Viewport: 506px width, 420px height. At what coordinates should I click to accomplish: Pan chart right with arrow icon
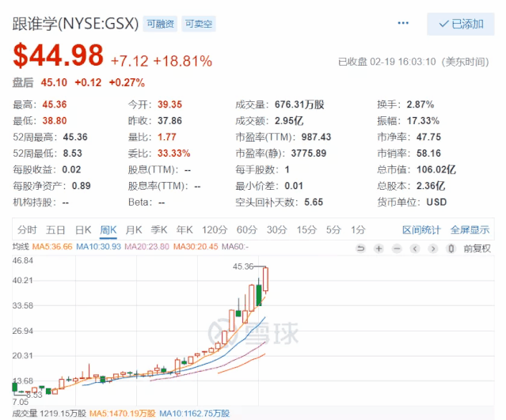(x=433, y=248)
